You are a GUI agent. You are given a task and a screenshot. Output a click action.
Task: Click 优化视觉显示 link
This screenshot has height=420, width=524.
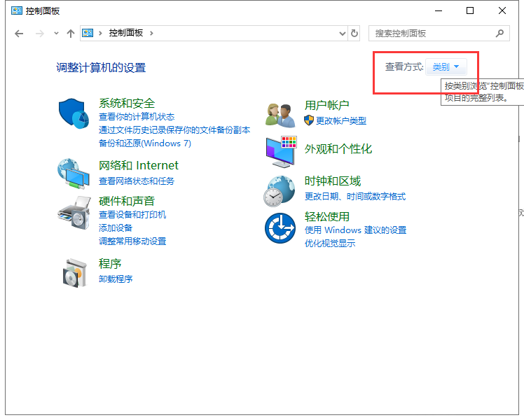[330, 244]
